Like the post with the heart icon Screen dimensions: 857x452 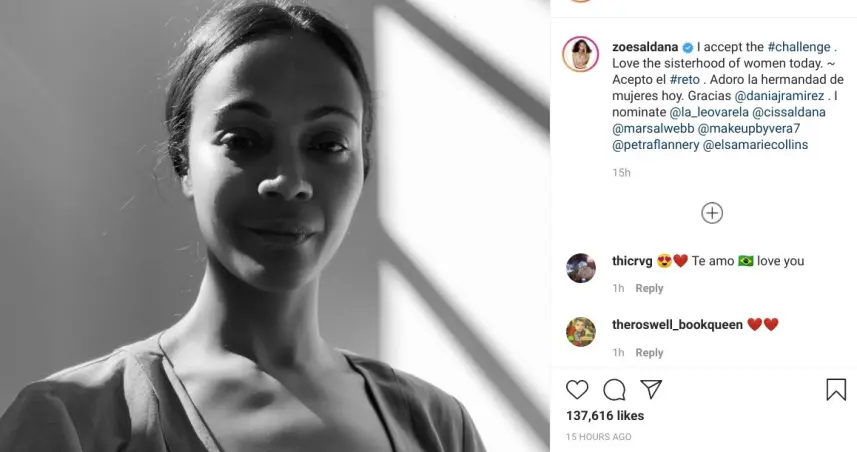point(577,389)
